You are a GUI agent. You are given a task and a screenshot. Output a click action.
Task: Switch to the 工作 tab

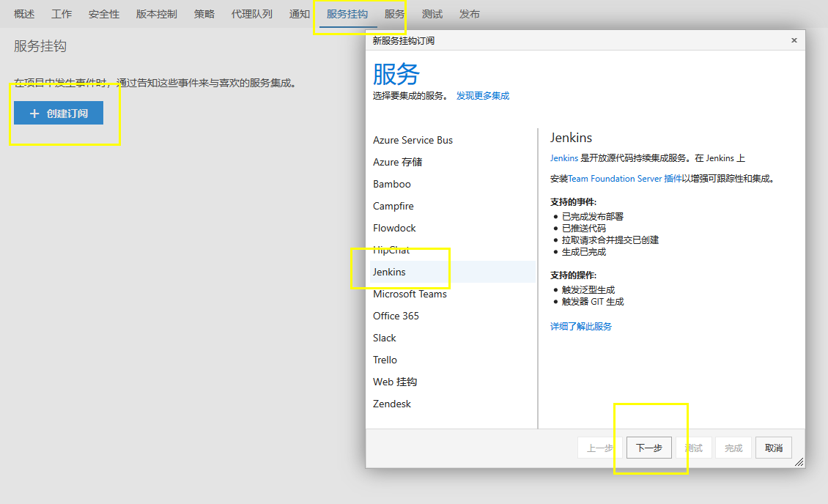[x=62, y=14]
